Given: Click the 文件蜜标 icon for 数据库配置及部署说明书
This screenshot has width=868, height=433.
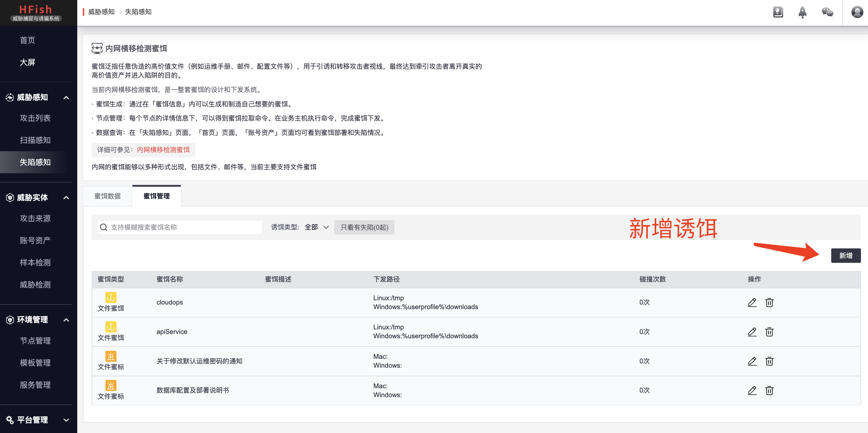Looking at the screenshot, I should [111, 385].
